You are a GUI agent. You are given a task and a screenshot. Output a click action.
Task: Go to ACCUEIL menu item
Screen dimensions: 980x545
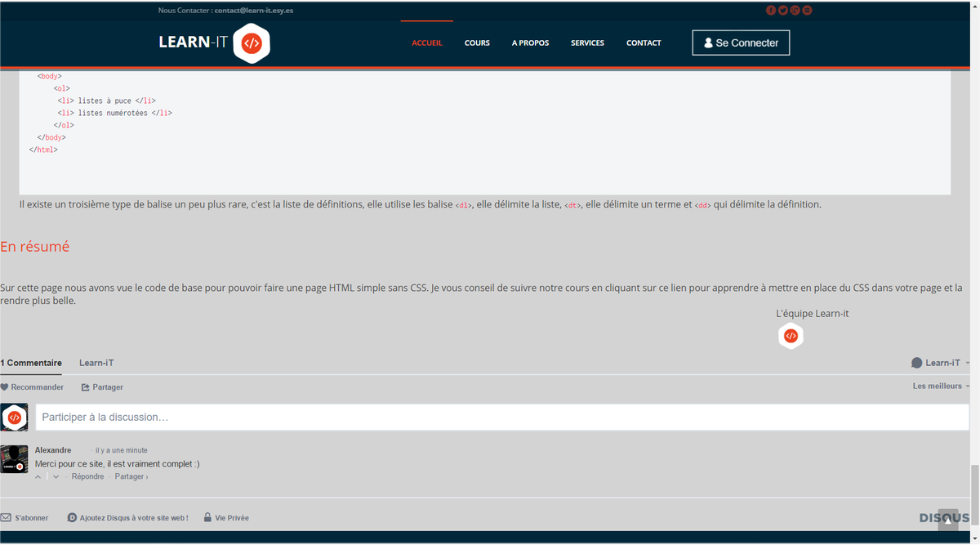tap(427, 43)
